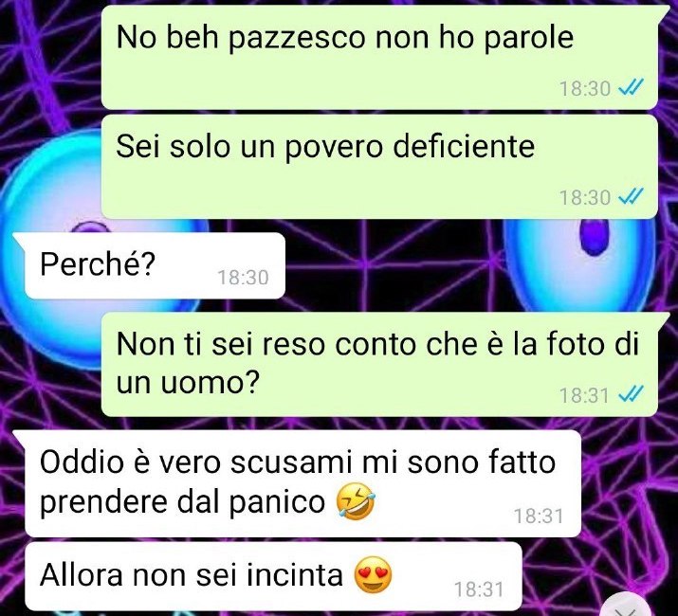Image resolution: width=678 pixels, height=616 pixels.
Task: Tap the scroll-to-bottom arrow button
Action: (x=627, y=607)
